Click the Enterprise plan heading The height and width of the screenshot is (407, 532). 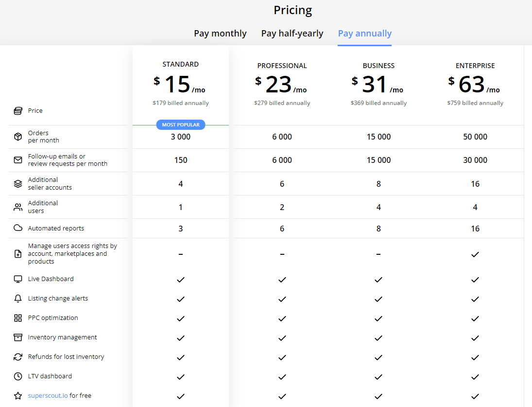[x=475, y=66]
